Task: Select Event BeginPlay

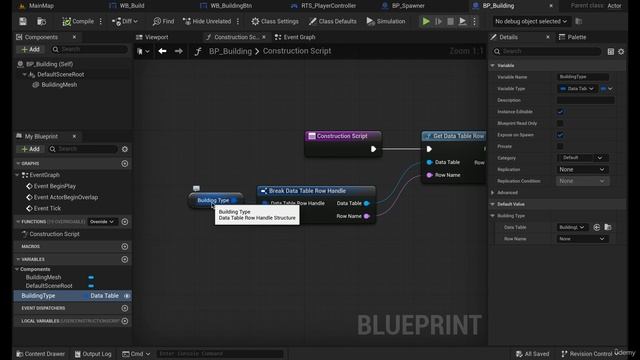Action: pos(55,186)
